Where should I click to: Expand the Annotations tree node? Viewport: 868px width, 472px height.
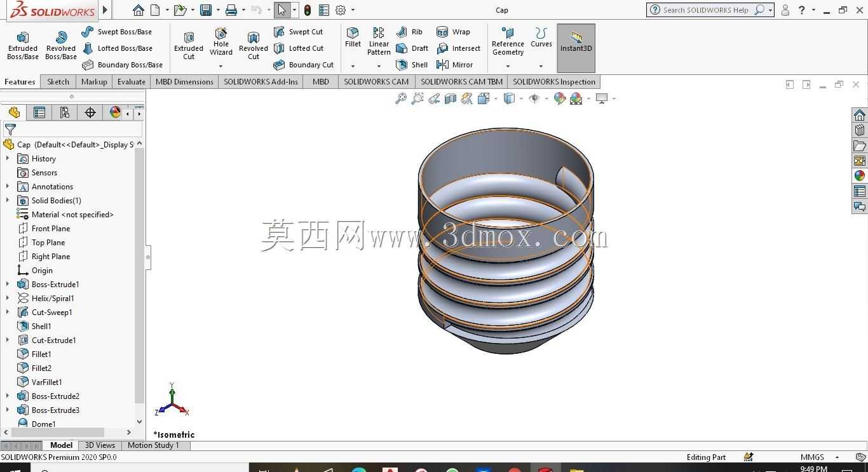pos(8,187)
